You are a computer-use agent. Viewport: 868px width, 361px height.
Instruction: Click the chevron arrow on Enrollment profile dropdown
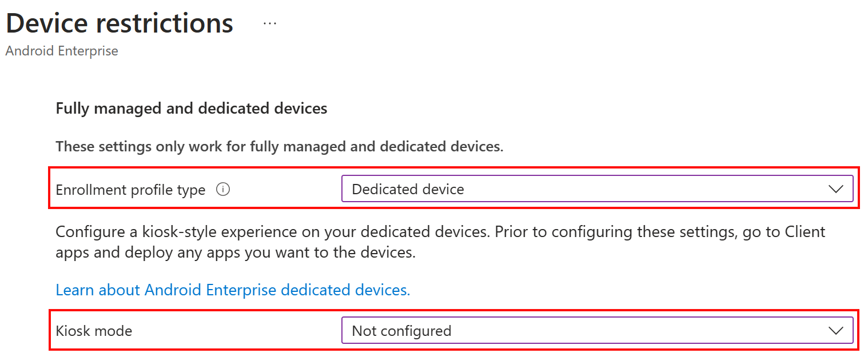(x=835, y=189)
